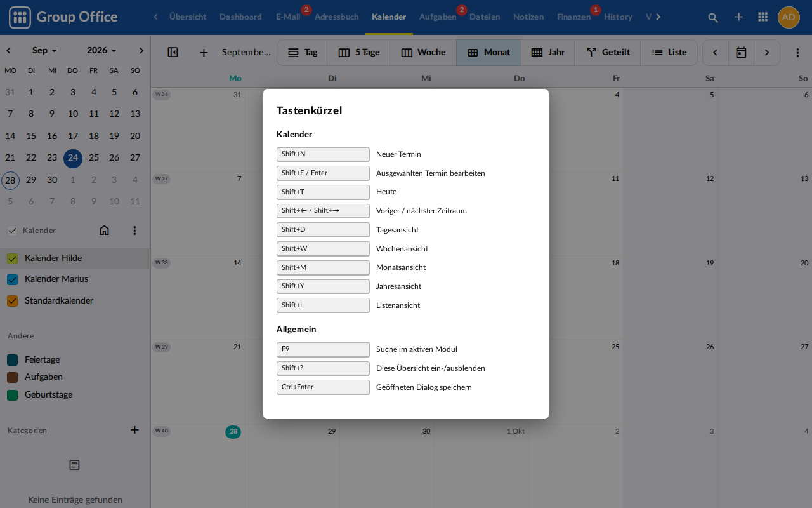
Task: Go to next period arrow in toolbar
Action: 767,52
